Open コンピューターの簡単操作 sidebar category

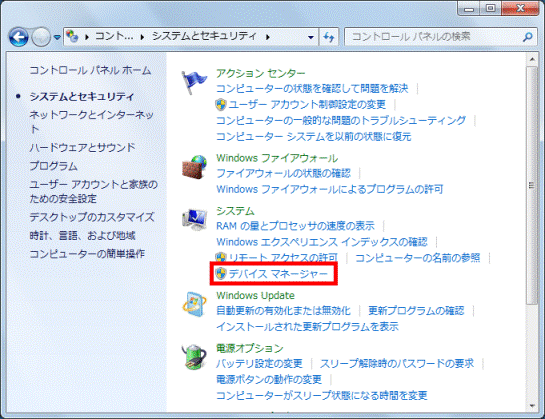coord(87,254)
